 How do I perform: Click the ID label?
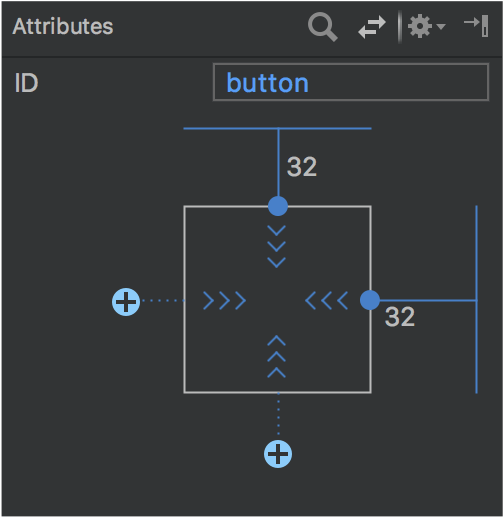tap(26, 83)
